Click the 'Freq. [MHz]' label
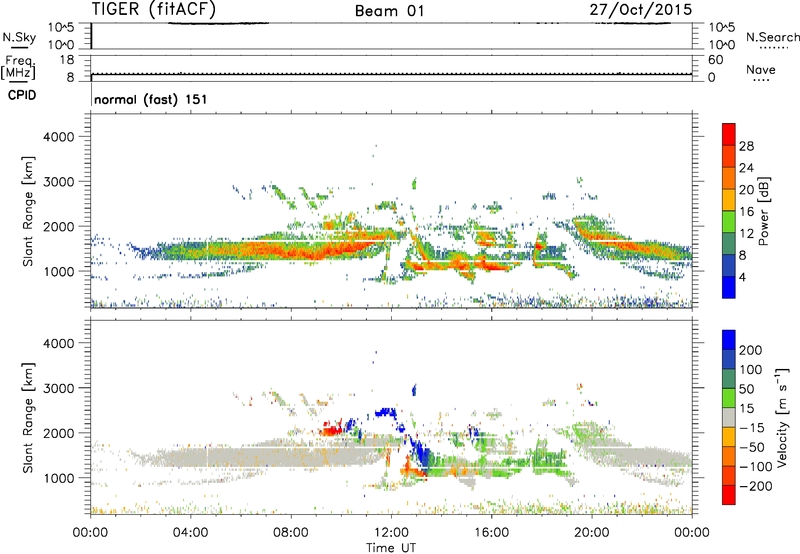Viewport: 800px width, 554px height. pos(19,68)
